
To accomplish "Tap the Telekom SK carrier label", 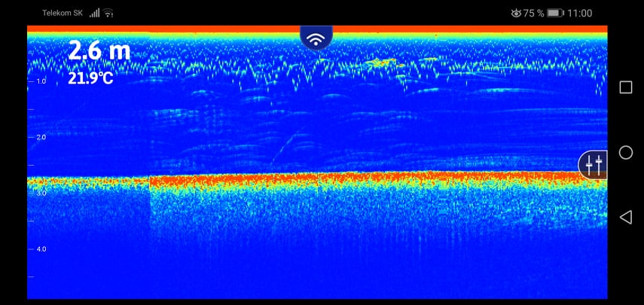I will [63, 13].
